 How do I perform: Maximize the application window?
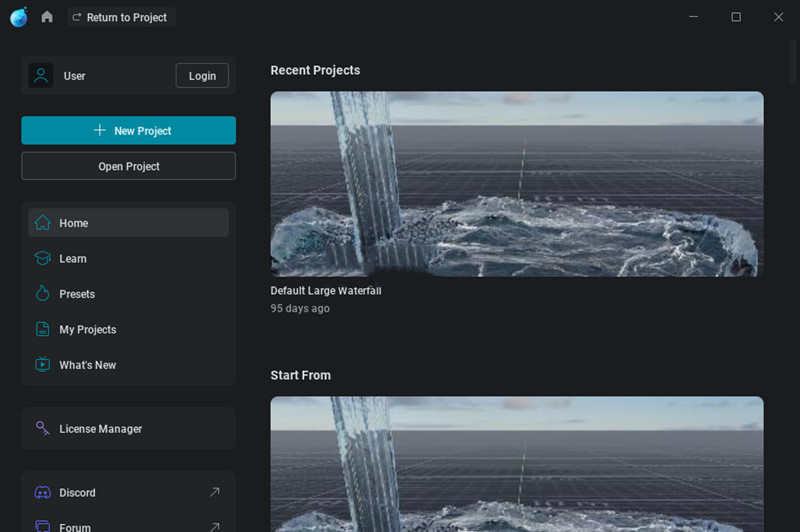(736, 17)
